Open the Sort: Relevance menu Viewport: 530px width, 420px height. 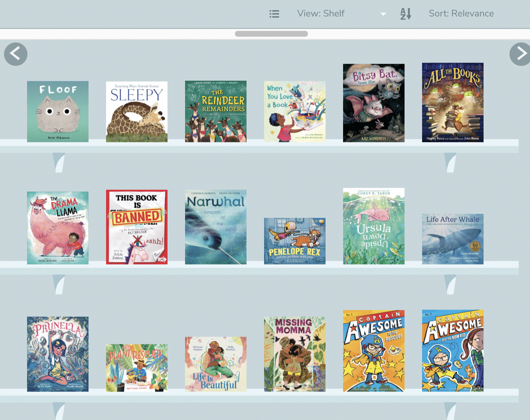pos(461,14)
